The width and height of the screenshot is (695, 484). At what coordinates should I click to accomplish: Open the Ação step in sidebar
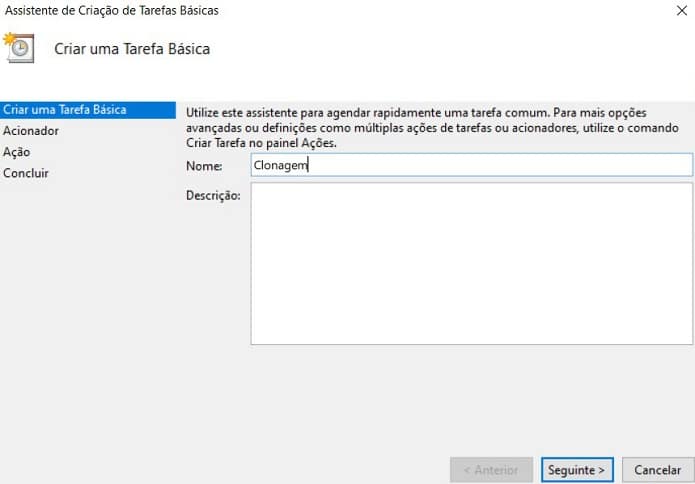[x=17, y=151]
